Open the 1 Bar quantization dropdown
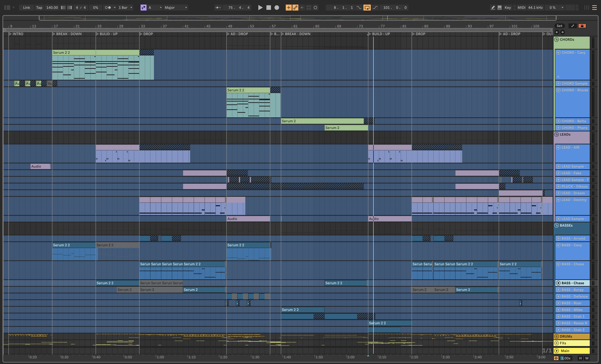This screenshot has height=364, width=601. (x=125, y=8)
